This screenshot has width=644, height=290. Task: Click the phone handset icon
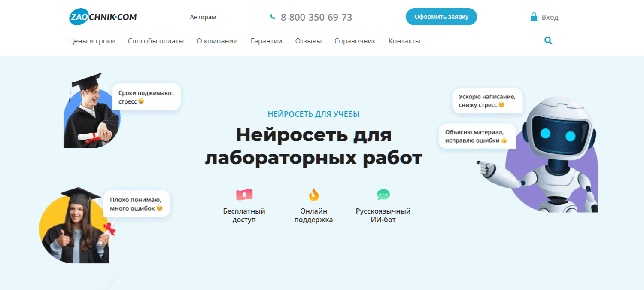272,17
